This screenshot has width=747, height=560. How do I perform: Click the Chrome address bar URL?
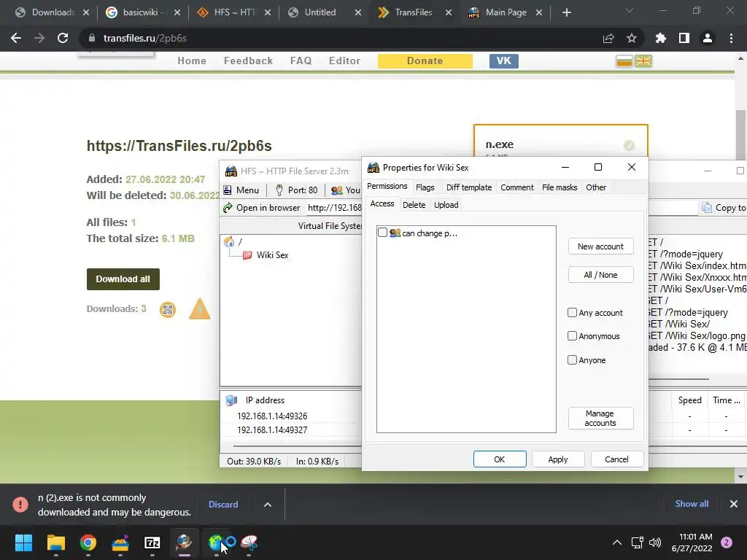tap(145, 38)
